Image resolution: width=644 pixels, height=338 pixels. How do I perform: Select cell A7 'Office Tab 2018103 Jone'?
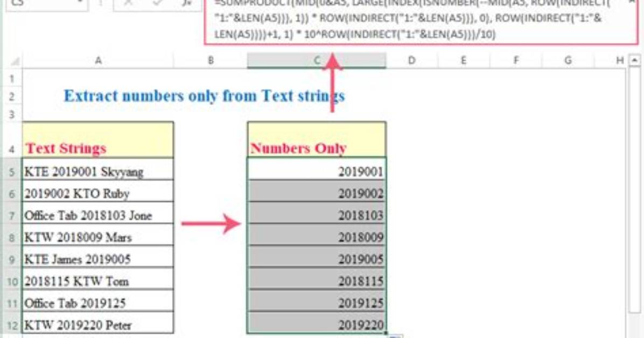tap(98, 213)
